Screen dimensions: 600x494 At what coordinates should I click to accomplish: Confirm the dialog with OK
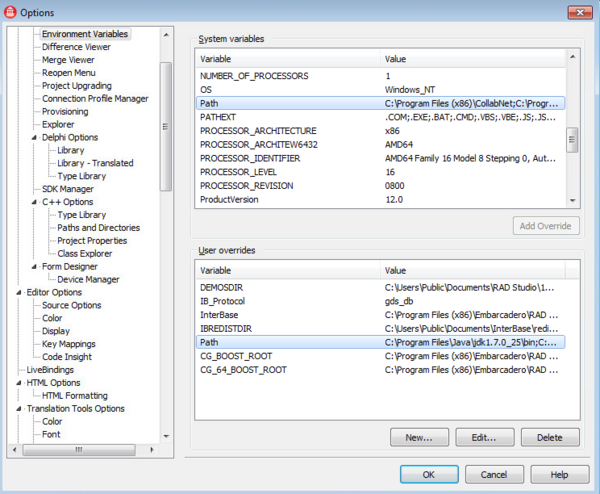[428, 473]
